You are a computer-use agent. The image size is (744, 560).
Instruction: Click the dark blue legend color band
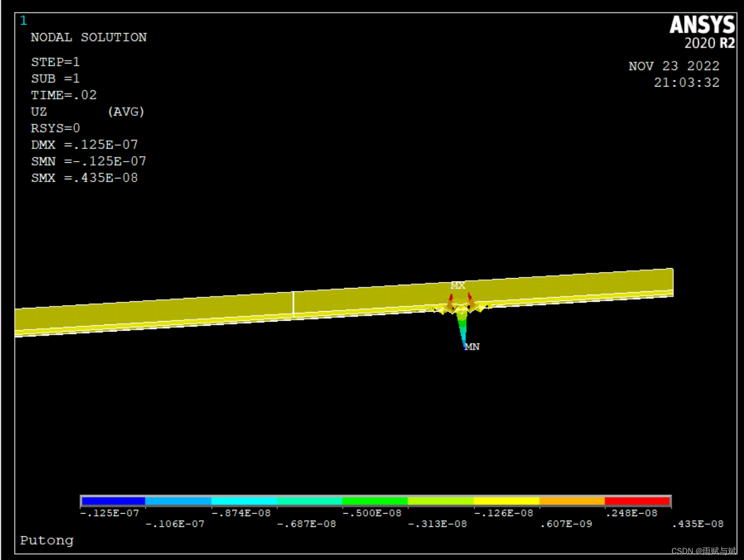coord(113,501)
